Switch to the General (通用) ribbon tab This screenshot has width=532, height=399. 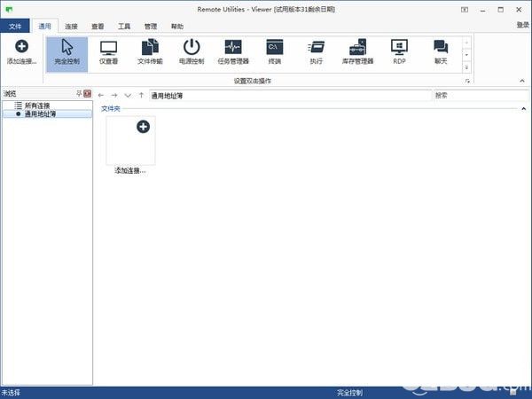44,26
